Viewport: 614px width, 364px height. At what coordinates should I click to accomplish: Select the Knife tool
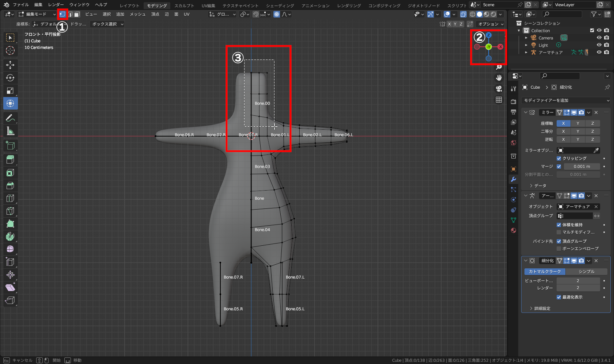point(10,211)
